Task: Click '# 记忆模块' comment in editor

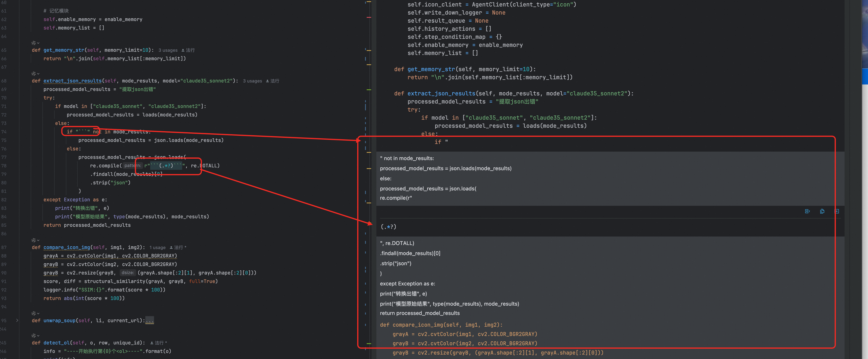Action: pyautogui.click(x=56, y=11)
